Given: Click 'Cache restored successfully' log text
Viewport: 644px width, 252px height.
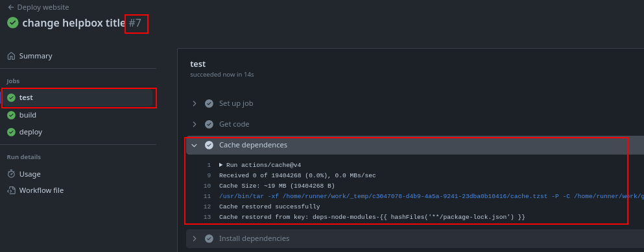Looking at the screenshot, I should (269, 207).
